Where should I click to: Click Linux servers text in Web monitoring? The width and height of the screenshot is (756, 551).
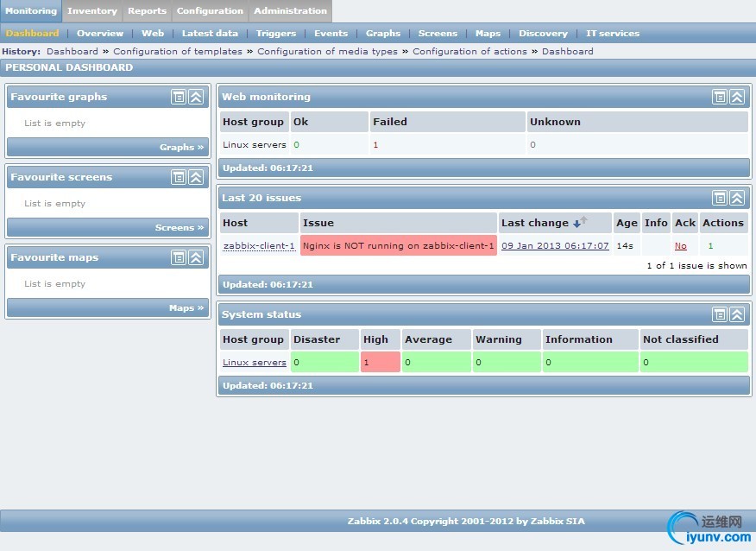pos(254,145)
